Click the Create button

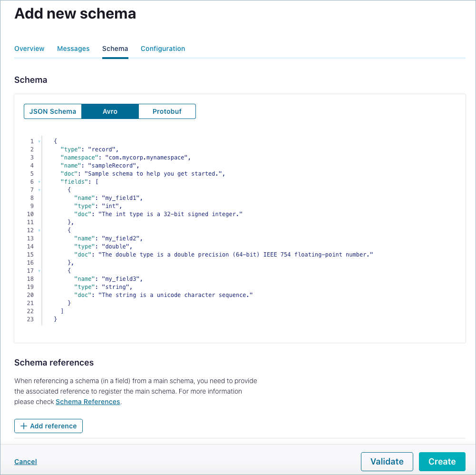(442, 461)
